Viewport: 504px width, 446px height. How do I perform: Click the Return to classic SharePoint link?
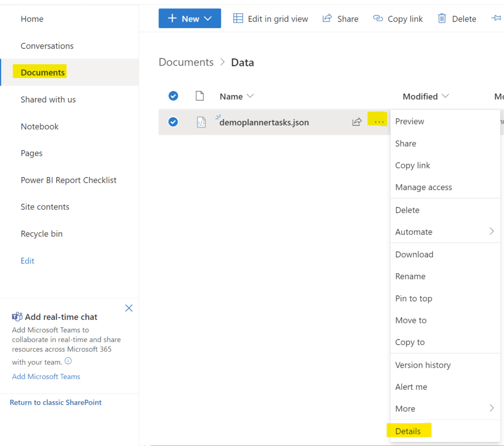point(55,402)
